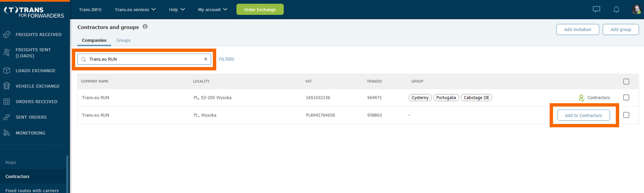The image size is (644, 193).
Task: Expand the Trans.eu services dropdown
Action: 135,9
